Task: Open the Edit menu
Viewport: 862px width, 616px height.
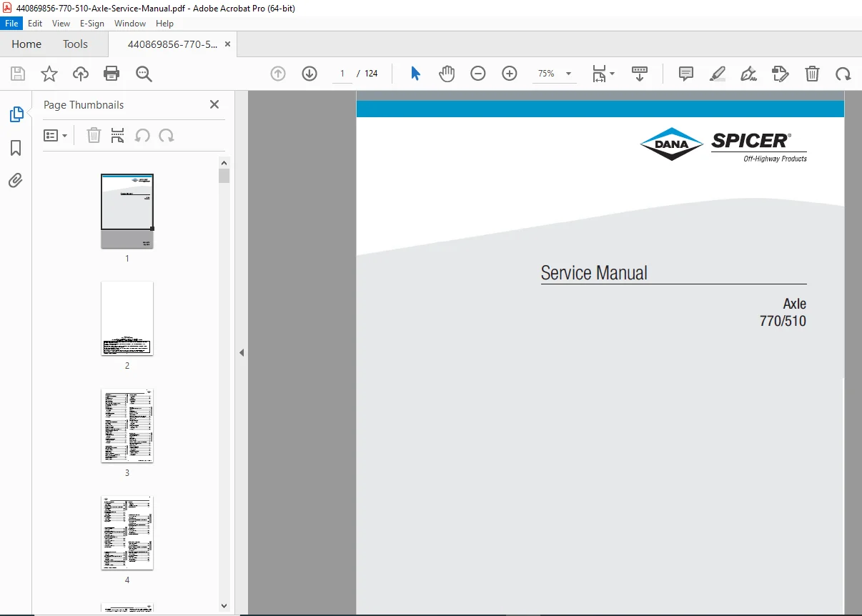Action: coord(35,24)
